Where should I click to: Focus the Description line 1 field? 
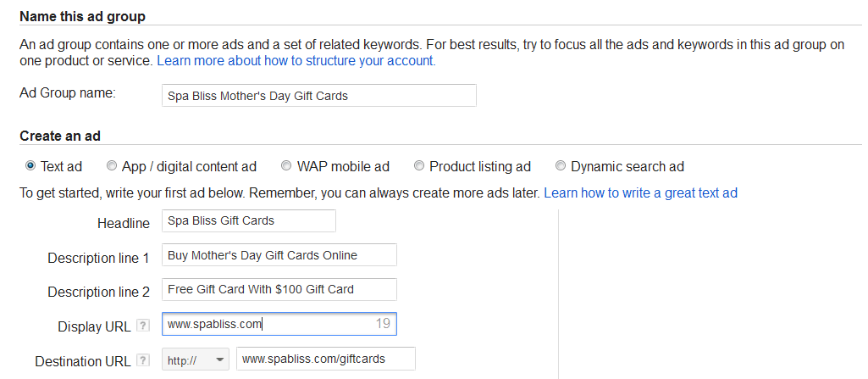(279, 255)
